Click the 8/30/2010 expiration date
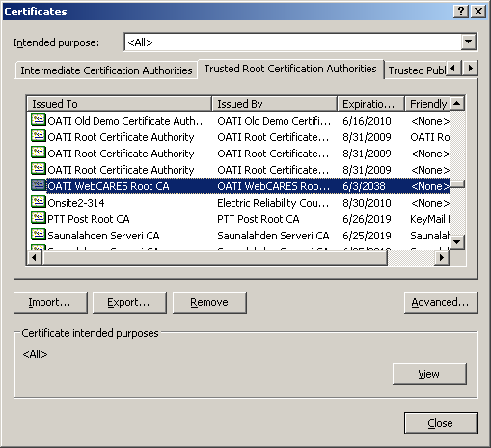Screen dimensions: 491x448 (x=367, y=203)
